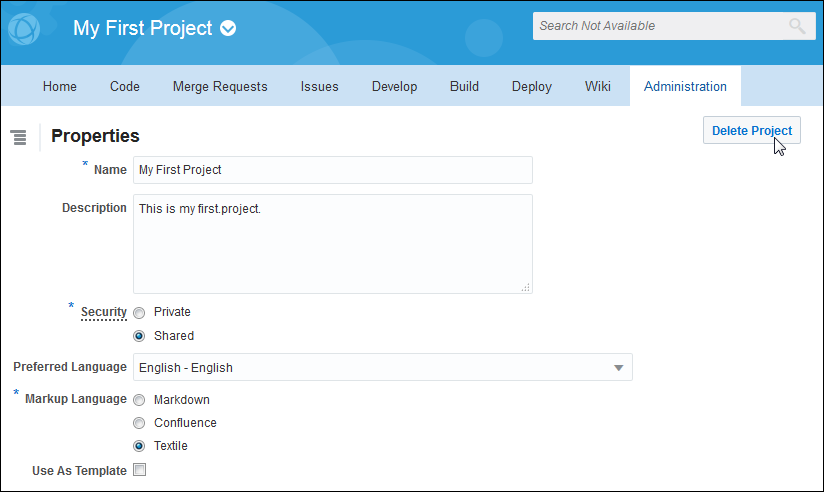
Task: Go to the Home tab
Action: pyautogui.click(x=59, y=86)
